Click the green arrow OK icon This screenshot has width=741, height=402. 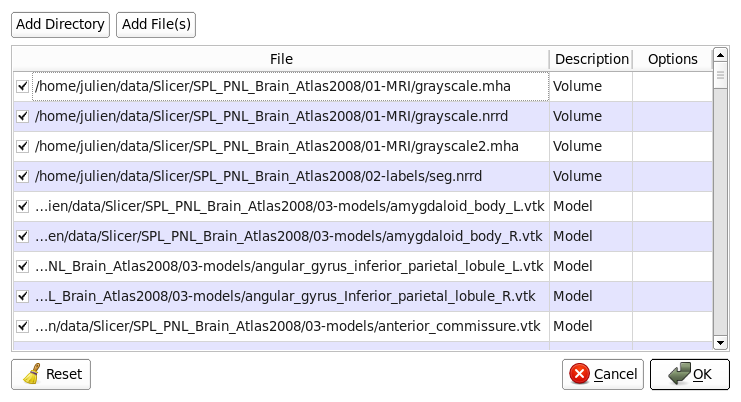pyautogui.click(x=679, y=374)
